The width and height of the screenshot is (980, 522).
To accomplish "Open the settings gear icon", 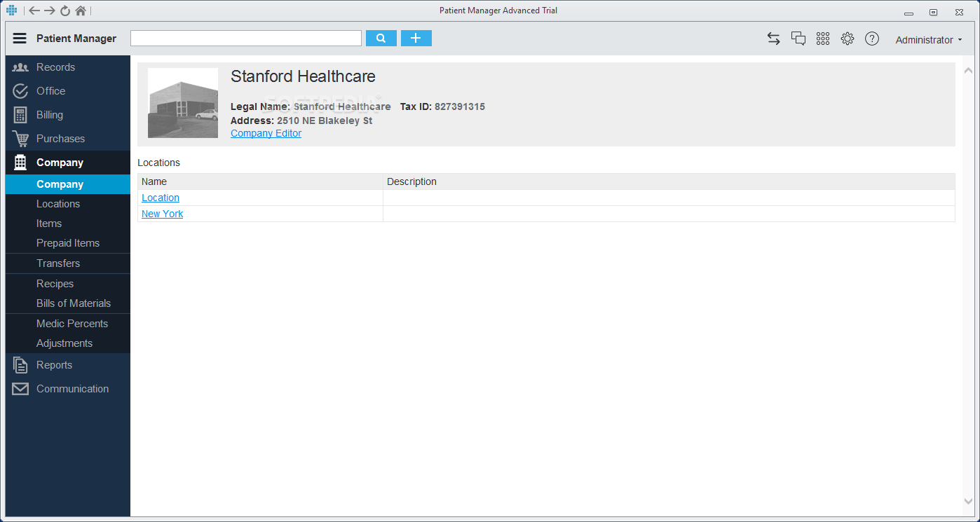I will pos(848,39).
